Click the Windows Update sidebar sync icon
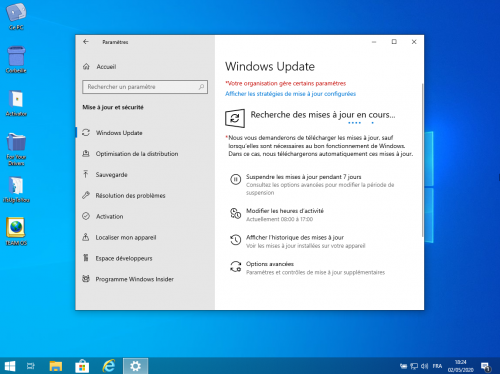This screenshot has height=374, width=500. (86, 133)
